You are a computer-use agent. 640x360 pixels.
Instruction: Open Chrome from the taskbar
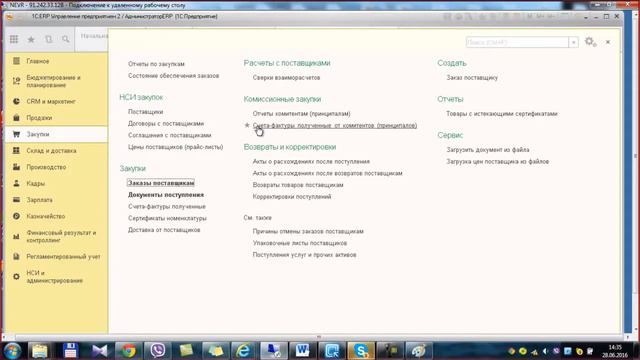point(129,351)
